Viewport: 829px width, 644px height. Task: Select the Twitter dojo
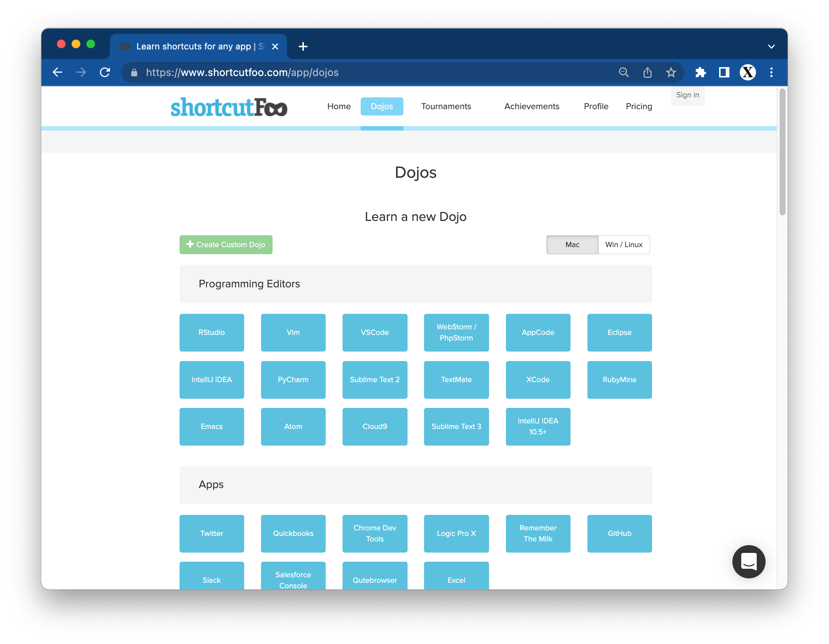pos(212,533)
